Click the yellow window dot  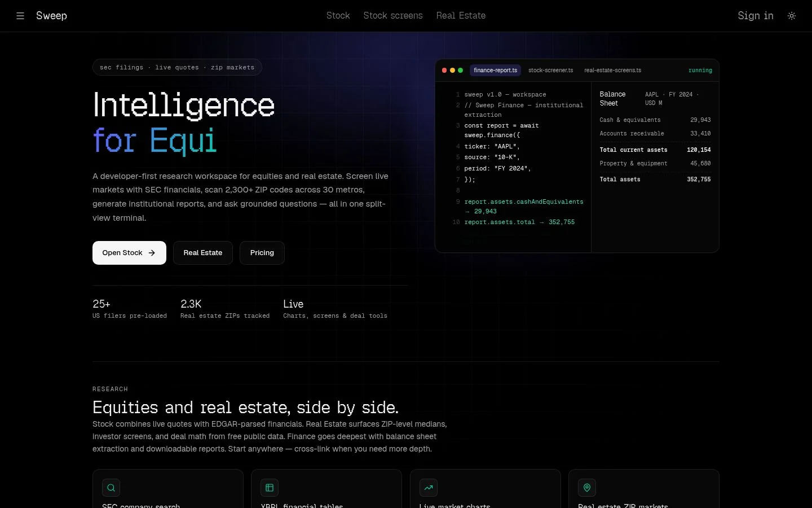[x=452, y=71]
